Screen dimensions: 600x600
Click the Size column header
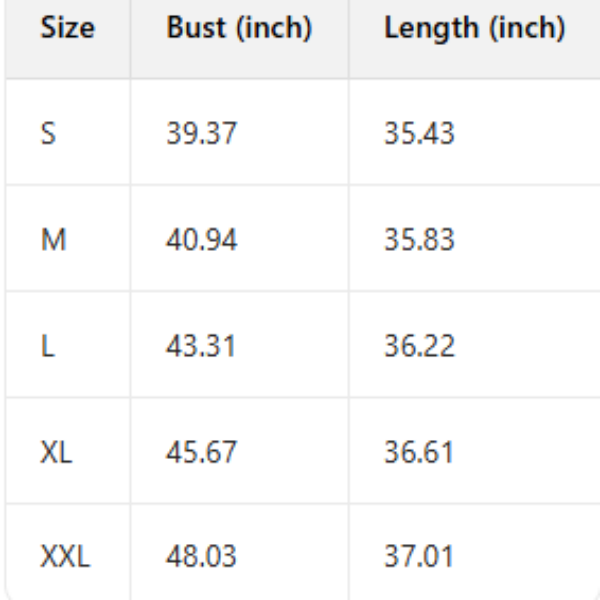coord(67,29)
